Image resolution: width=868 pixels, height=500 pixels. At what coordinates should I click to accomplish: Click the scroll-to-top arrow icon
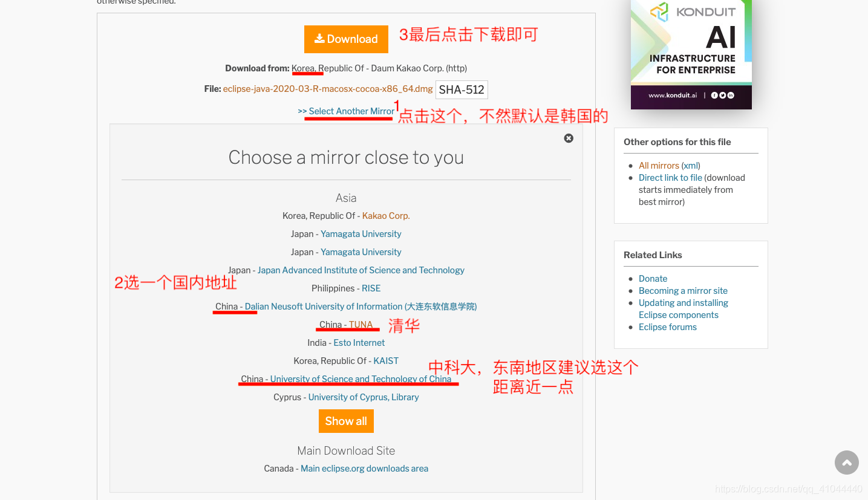(x=847, y=463)
